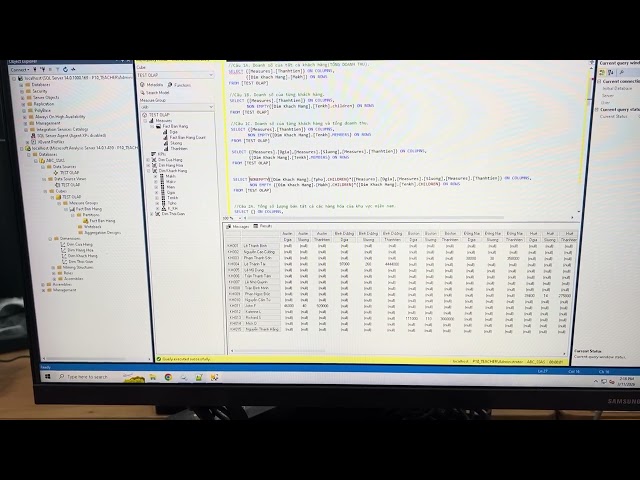Viewport: 640px width, 480px height.
Task: Click the Refresh icon in Object Explorer toolbar
Action: [65, 69]
